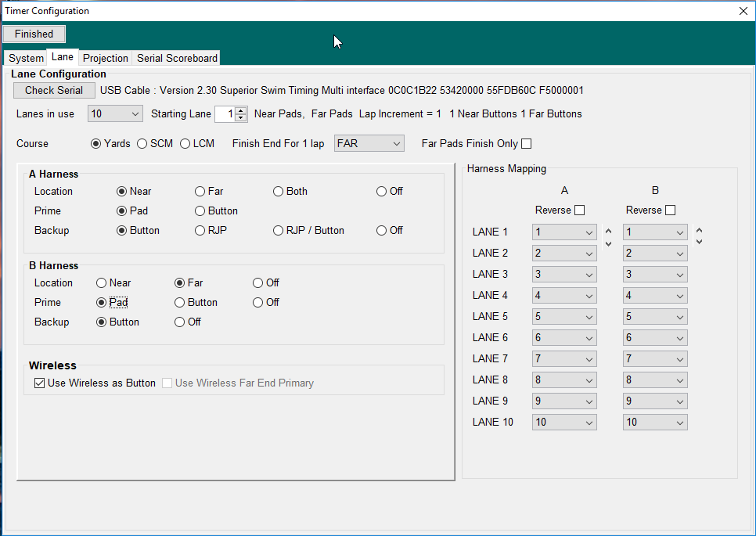Open the Serial Scoreboard tab
Viewport: 756px width, 536px height.
click(177, 59)
